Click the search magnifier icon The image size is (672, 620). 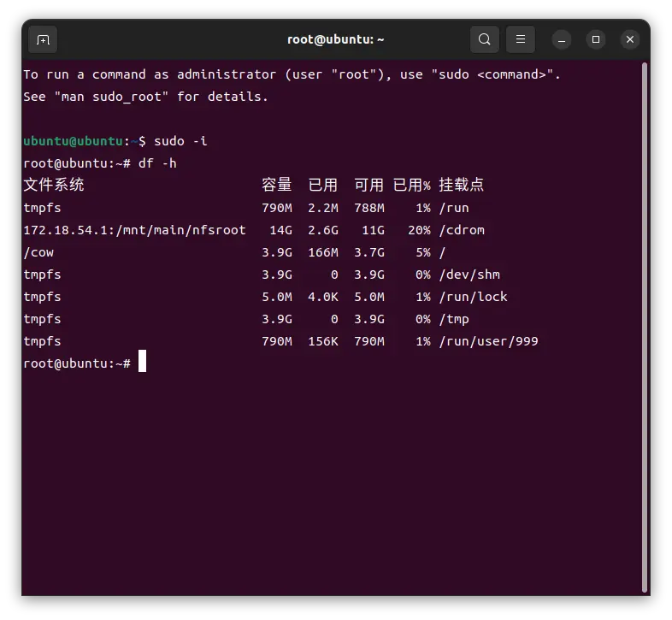pyautogui.click(x=485, y=39)
